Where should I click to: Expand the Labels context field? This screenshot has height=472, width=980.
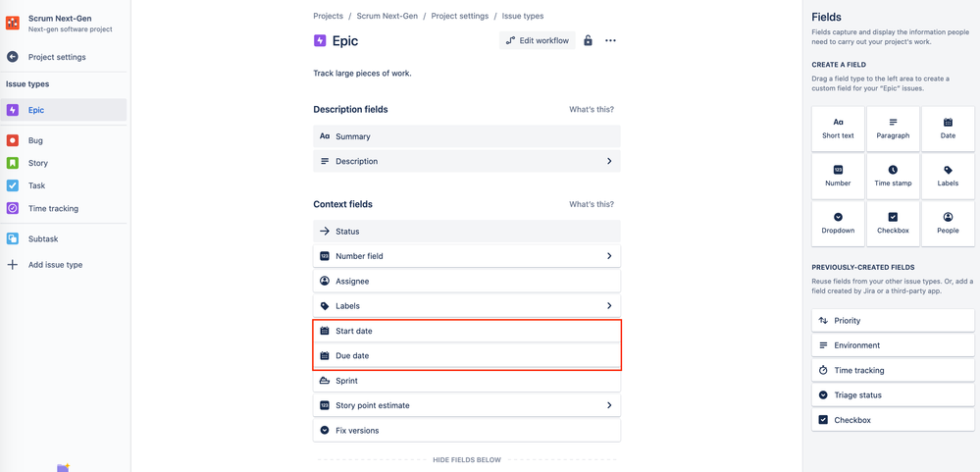[x=467, y=306]
